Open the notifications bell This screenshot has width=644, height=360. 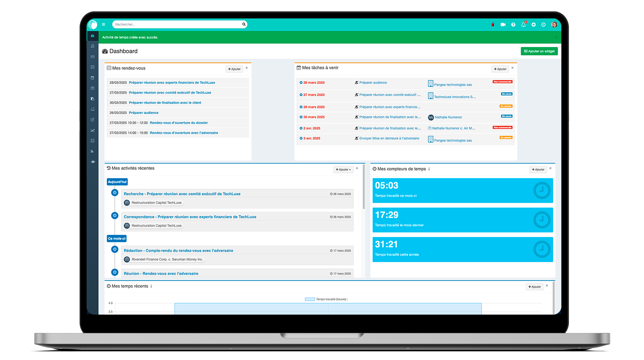[x=523, y=25]
